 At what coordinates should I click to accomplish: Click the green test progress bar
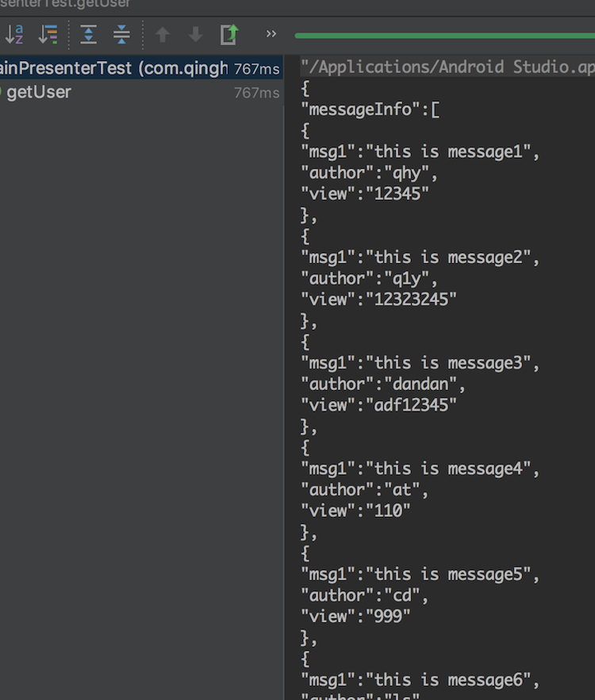coord(445,36)
